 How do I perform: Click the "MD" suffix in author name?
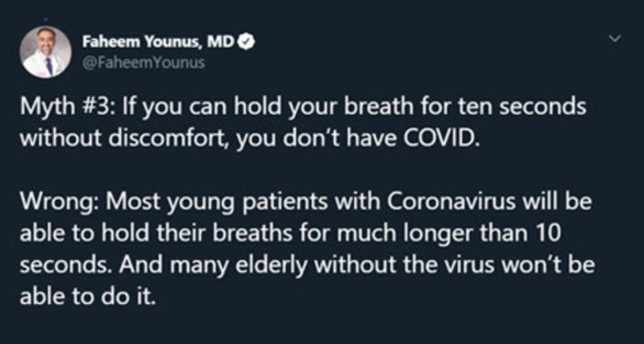224,41
